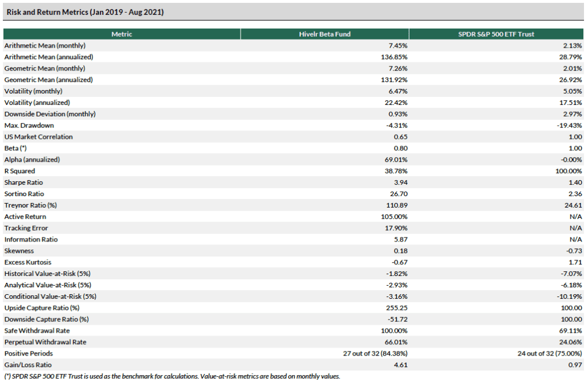This screenshot has width=588, height=386.
Task: Click the -51.72 downside capture value
Action: [x=397, y=319]
